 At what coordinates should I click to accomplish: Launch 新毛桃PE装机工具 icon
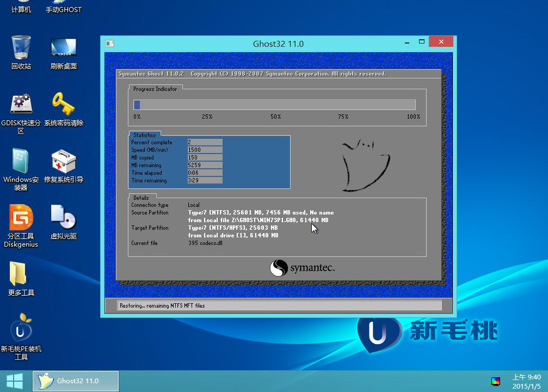click(21, 337)
